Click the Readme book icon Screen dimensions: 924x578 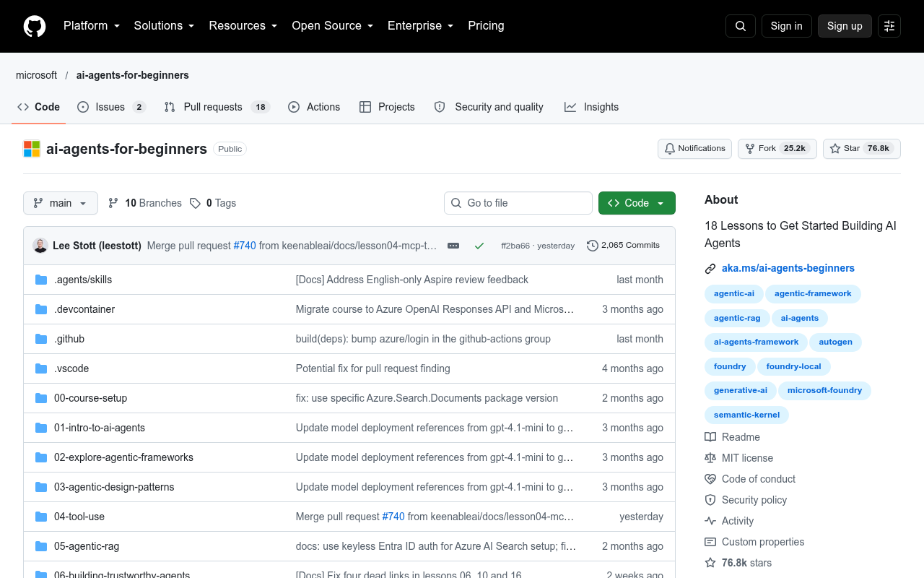point(710,437)
